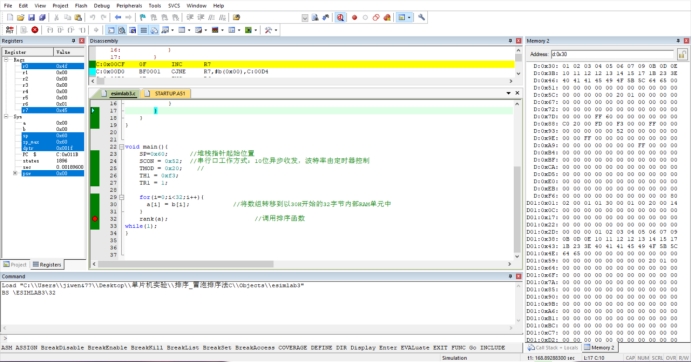Switch to Call Stack + Locals tab
The image size is (692, 362).
[553, 347]
